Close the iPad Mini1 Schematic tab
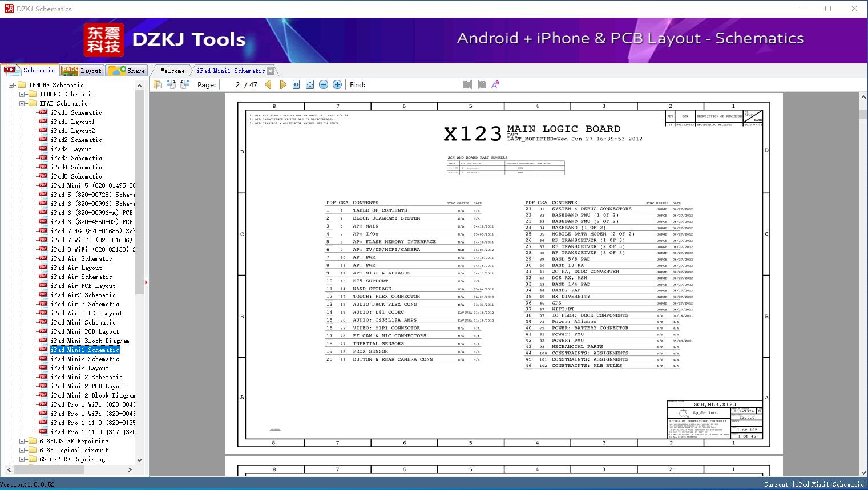 click(271, 71)
